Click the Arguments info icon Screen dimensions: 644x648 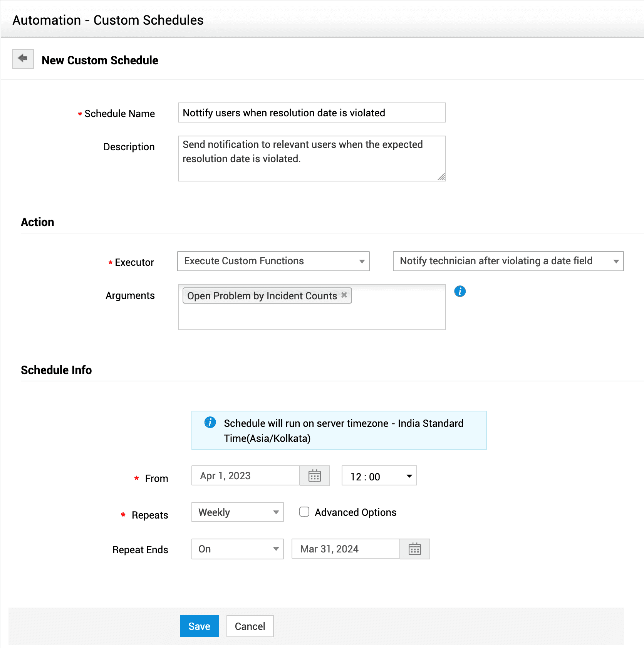point(460,291)
